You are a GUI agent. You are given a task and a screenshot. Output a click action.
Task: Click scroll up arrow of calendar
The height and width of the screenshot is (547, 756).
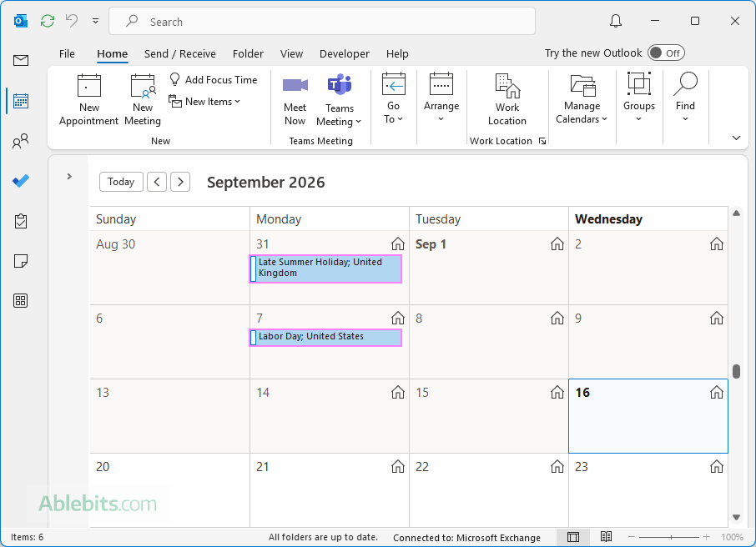(x=736, y=213)
